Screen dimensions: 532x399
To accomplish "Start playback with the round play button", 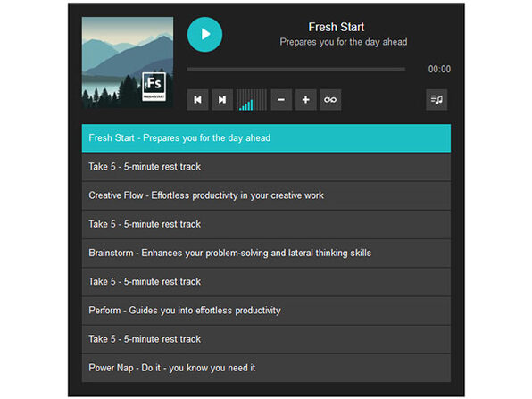I will [x=204, y=34].
